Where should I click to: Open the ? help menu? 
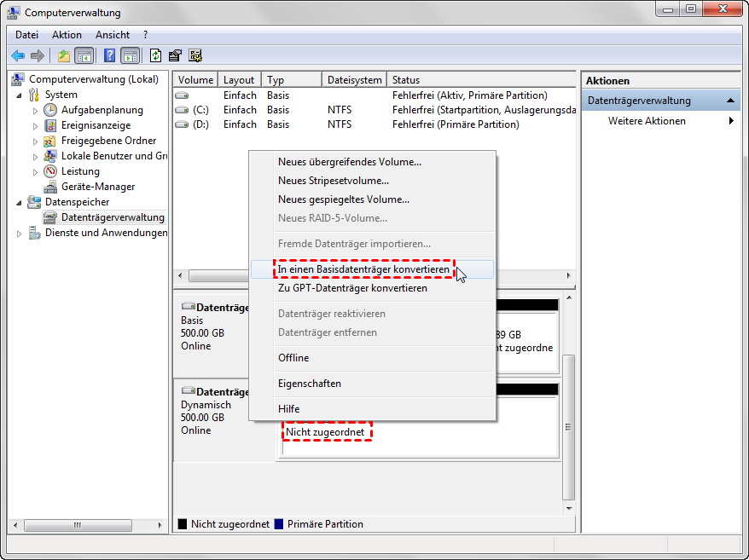coord(145,35)
